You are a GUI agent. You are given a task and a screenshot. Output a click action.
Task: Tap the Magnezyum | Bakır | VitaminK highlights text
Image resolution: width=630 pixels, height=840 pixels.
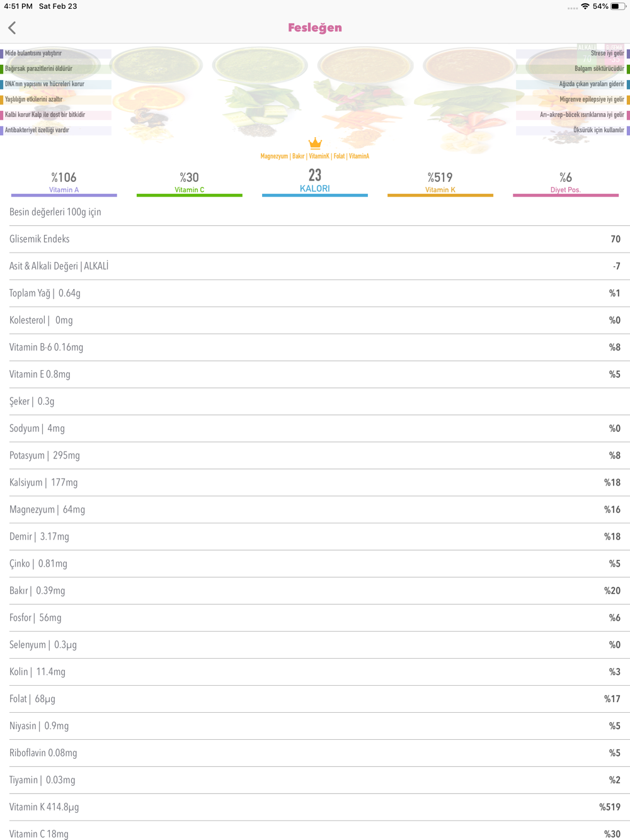pyautogui.click(x=315, y=156)
